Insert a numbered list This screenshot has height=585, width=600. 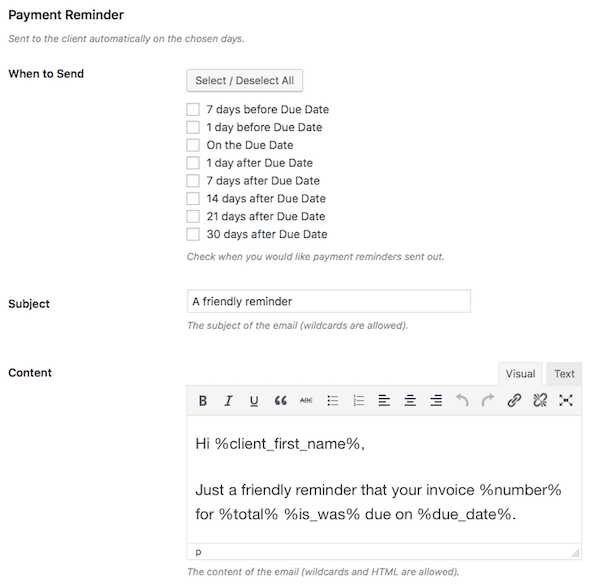tap(359, 401)
